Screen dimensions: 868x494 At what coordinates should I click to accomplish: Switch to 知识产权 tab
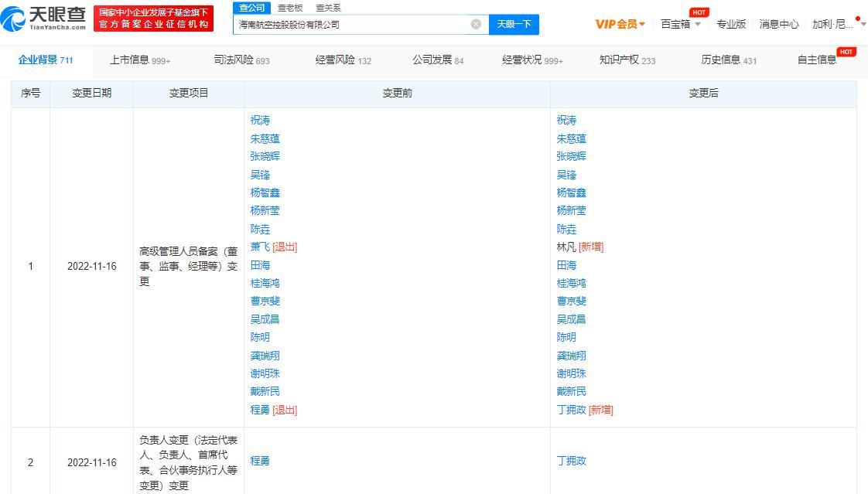[627, 60]
